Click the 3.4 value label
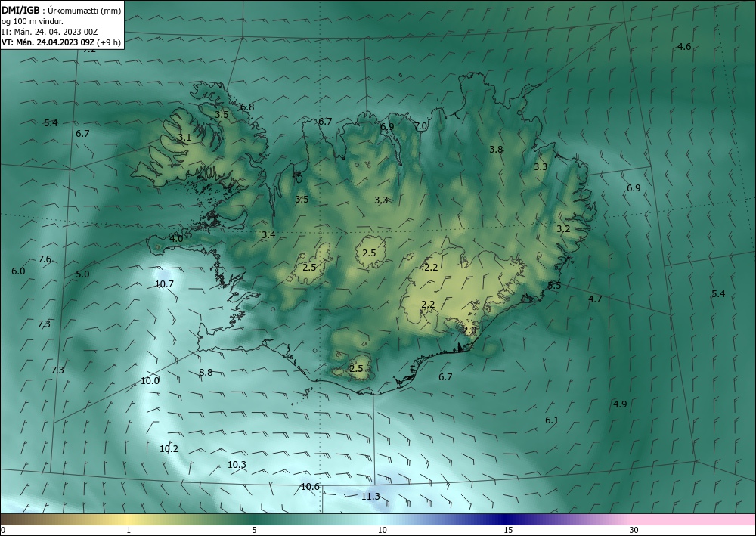This screenshot has width=756, height=536. click(268, 235)
